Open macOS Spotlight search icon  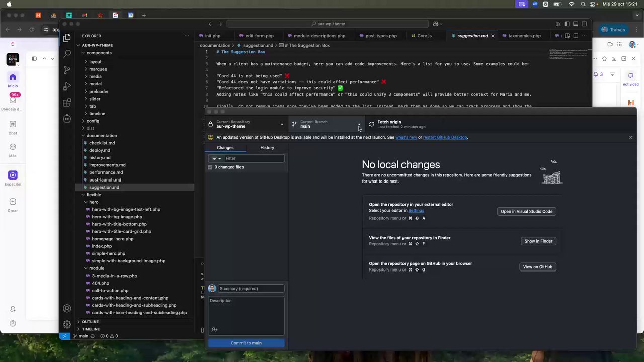click(583, 4)
